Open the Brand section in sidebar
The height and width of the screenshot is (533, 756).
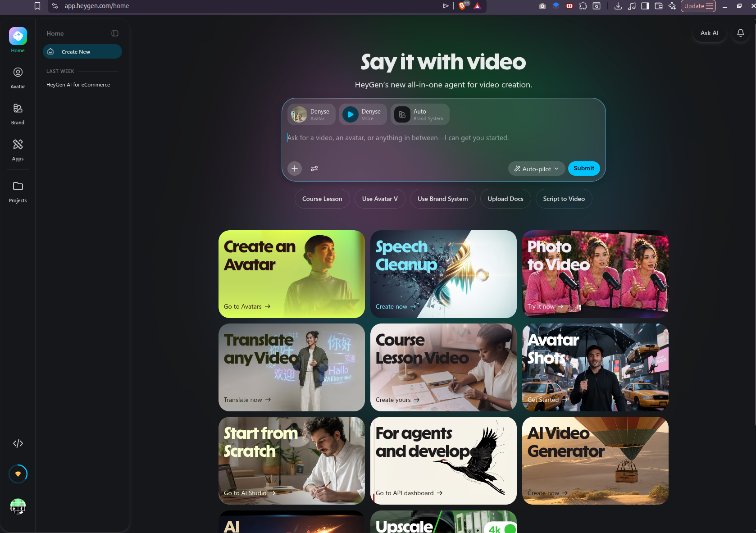(18, 114)
